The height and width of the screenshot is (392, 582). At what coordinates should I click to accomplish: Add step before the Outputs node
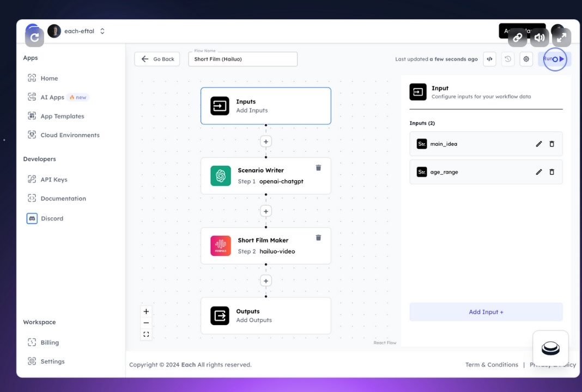[266, 281]
